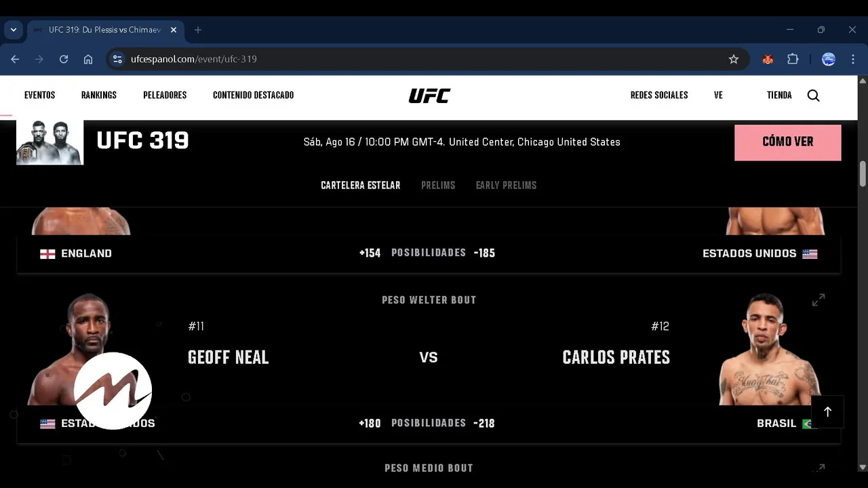Click the orange extension icon in toolbar
868x488 pixels.
pyautogui.click(x=768, y=59)
